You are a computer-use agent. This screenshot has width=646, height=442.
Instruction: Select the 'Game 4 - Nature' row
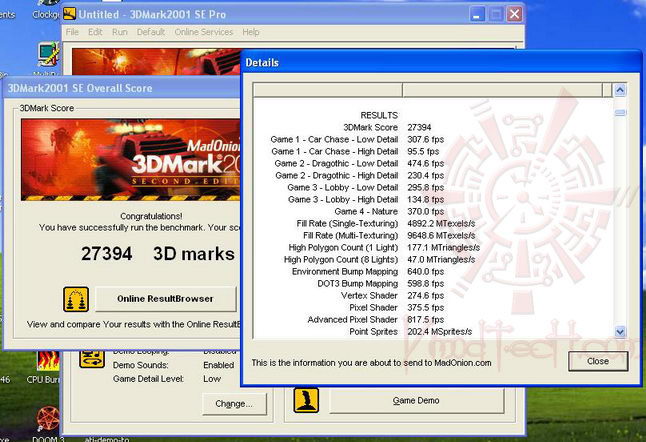tap(433, 211)
